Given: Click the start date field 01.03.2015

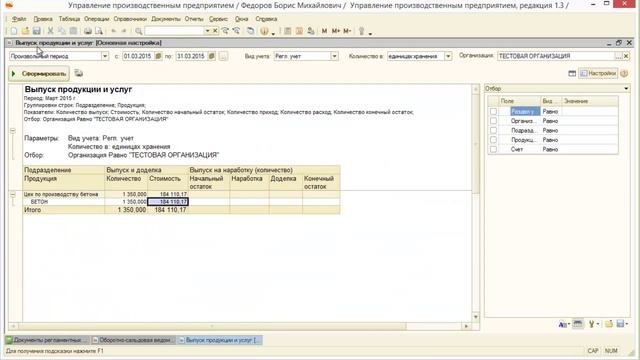Looking at the screenshot, I should 138,56.
